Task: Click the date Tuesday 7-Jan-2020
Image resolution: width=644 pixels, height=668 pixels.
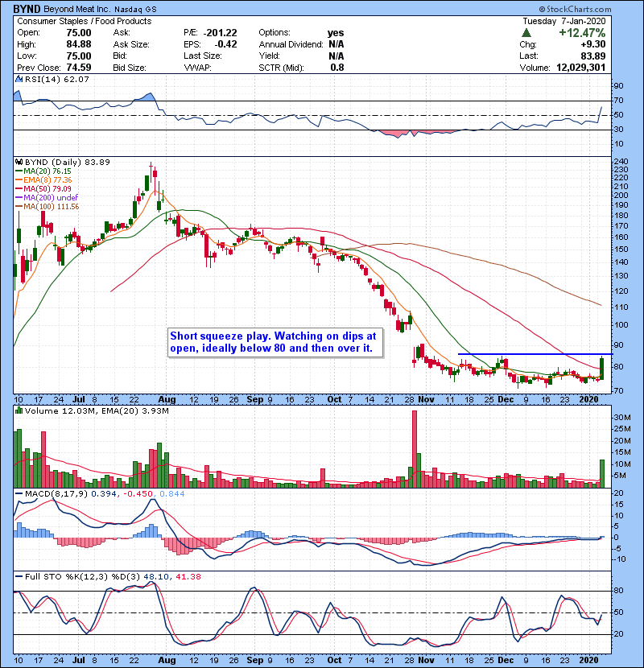Action: (563, 21)
